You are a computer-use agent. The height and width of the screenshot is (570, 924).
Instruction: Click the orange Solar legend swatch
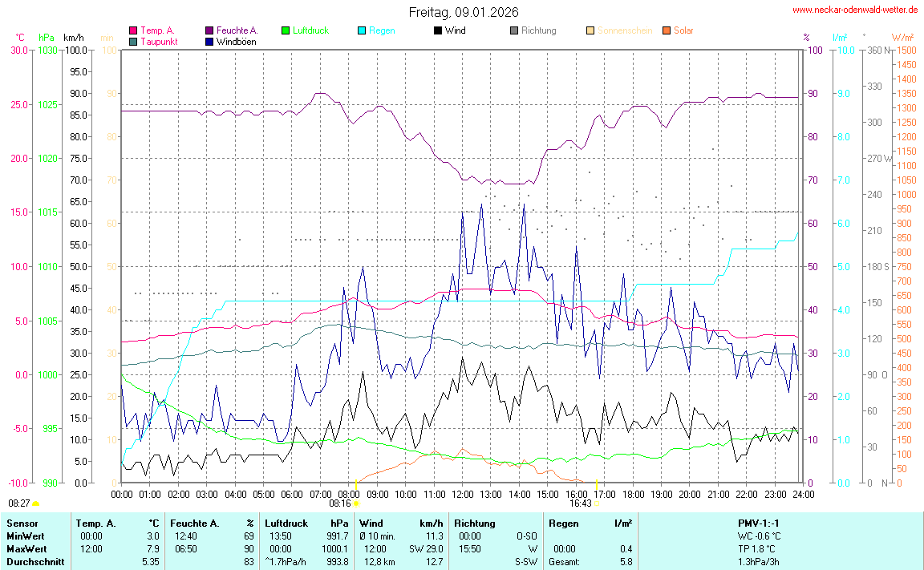pos(667,31)
